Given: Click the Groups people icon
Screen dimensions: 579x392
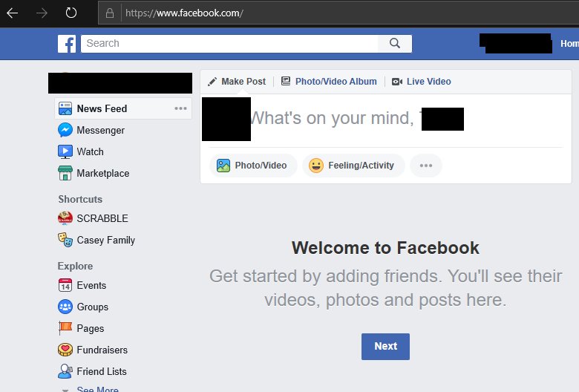Looking at the screenshot, I should point(65,307).
